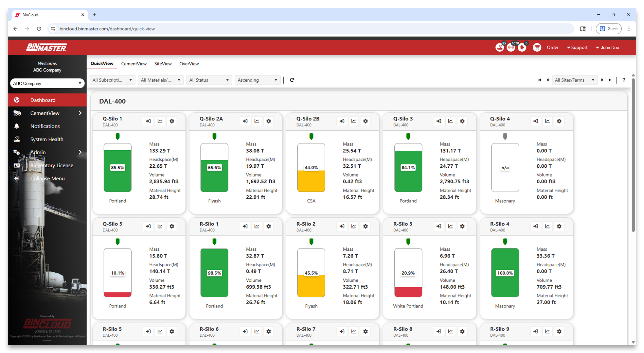Switch to SiteView tab
644x353 pixels.
click(163, 64)
